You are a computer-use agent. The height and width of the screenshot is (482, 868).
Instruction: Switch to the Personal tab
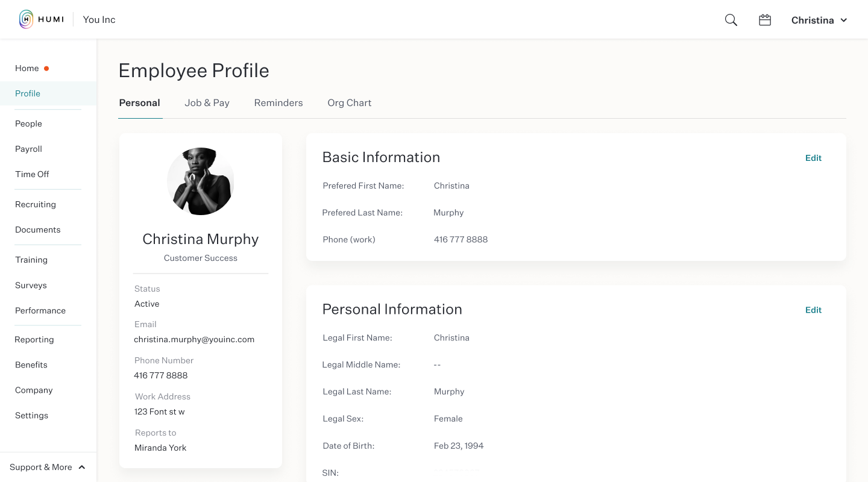coord(140,103)
